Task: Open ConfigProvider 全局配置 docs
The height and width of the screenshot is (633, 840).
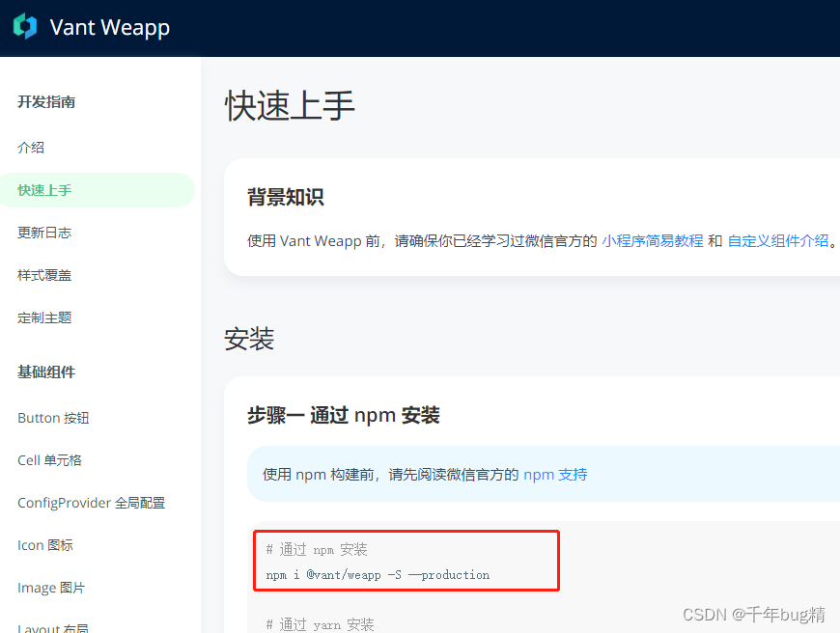Action: (x=91, y=502)
